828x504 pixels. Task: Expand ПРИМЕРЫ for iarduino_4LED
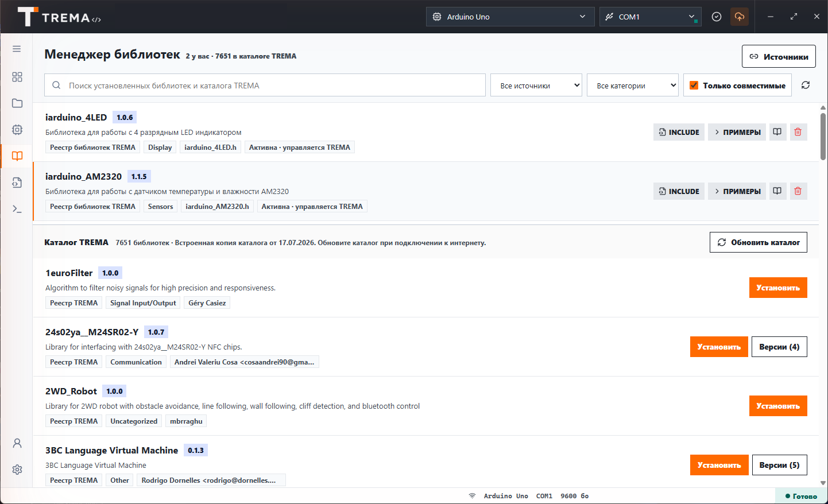point(737,132)
